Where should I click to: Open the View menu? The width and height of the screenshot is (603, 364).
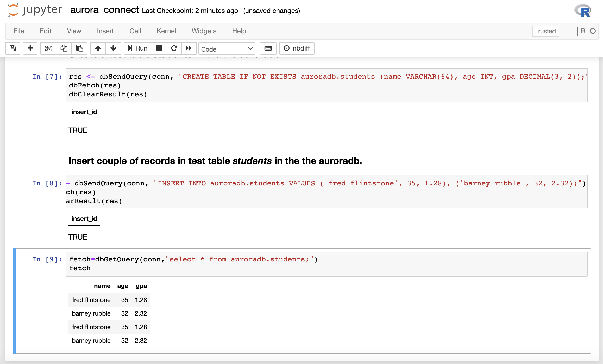click(x=74, y=31)
